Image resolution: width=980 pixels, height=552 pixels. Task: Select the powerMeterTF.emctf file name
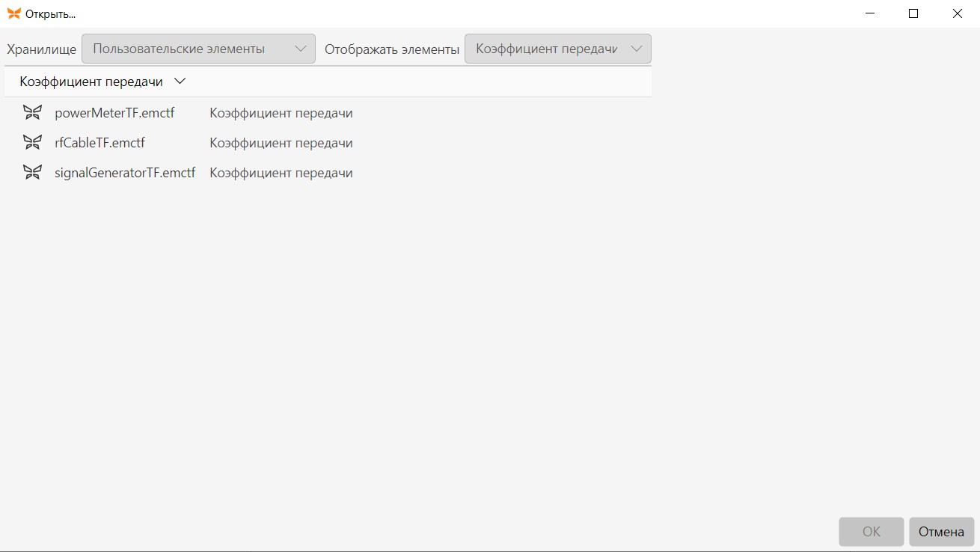(114, 113)
